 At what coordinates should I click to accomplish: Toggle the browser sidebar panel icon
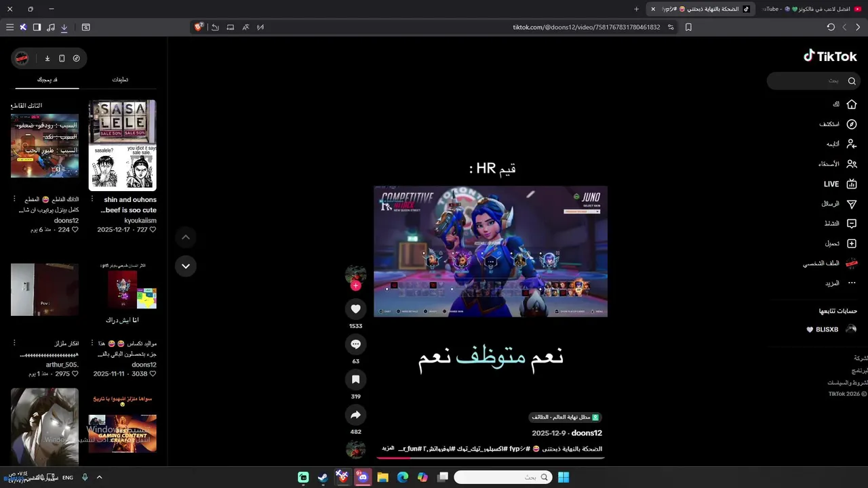click(37, 27)
